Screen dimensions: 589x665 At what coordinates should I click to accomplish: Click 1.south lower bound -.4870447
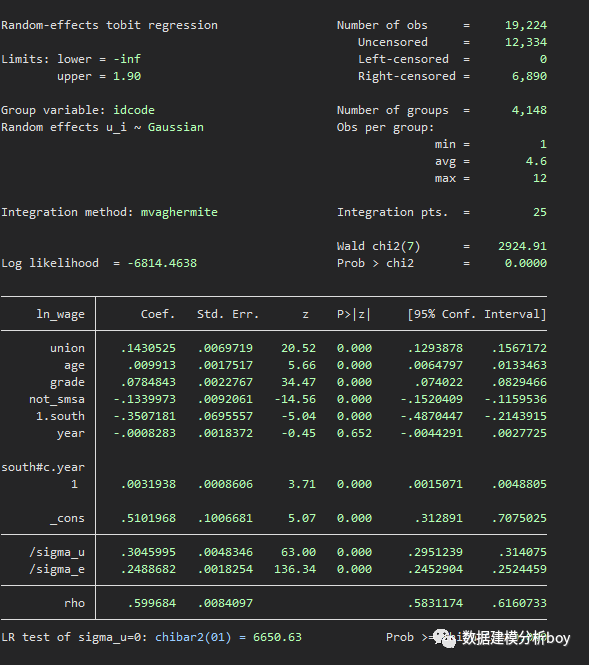click(x=432, y=416)
